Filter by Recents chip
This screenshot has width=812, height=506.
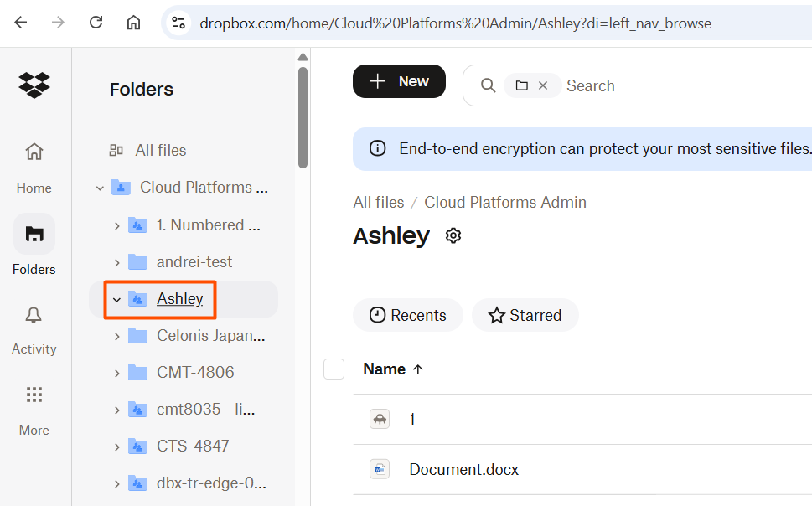[x=408, y=315]
